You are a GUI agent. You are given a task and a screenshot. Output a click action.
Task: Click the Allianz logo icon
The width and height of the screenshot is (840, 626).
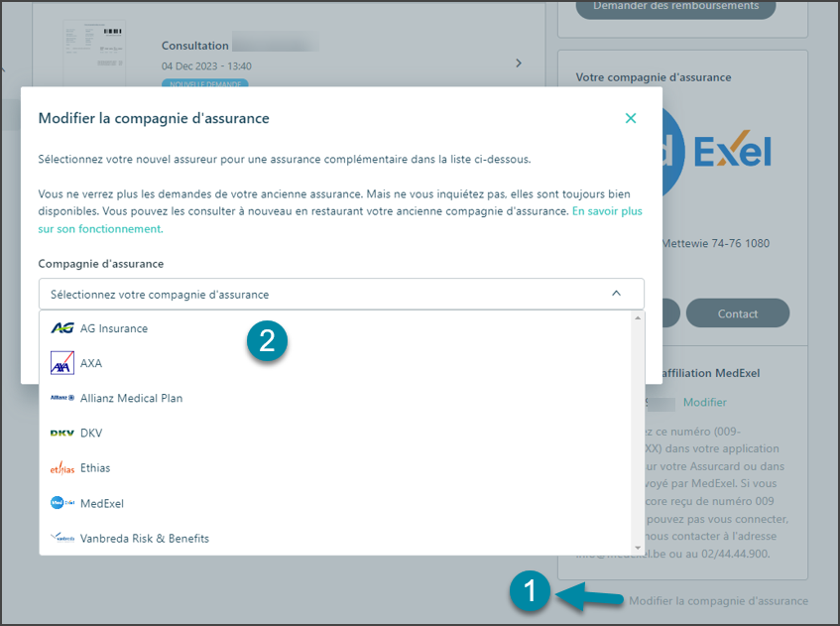62,398
